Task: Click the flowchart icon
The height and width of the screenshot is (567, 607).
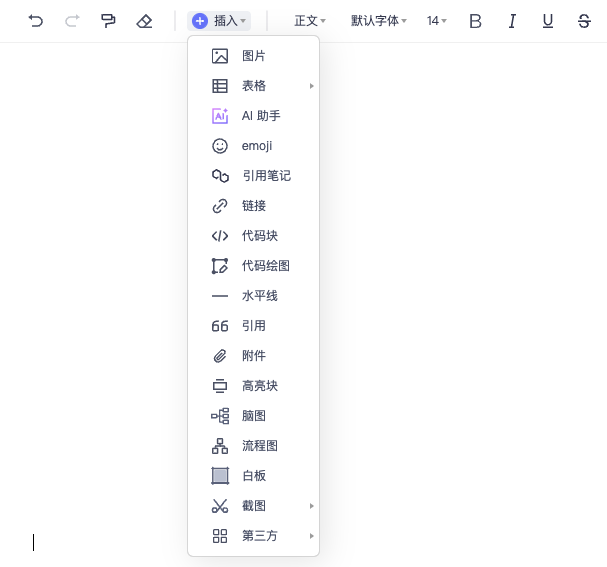Action: [220, 446]
